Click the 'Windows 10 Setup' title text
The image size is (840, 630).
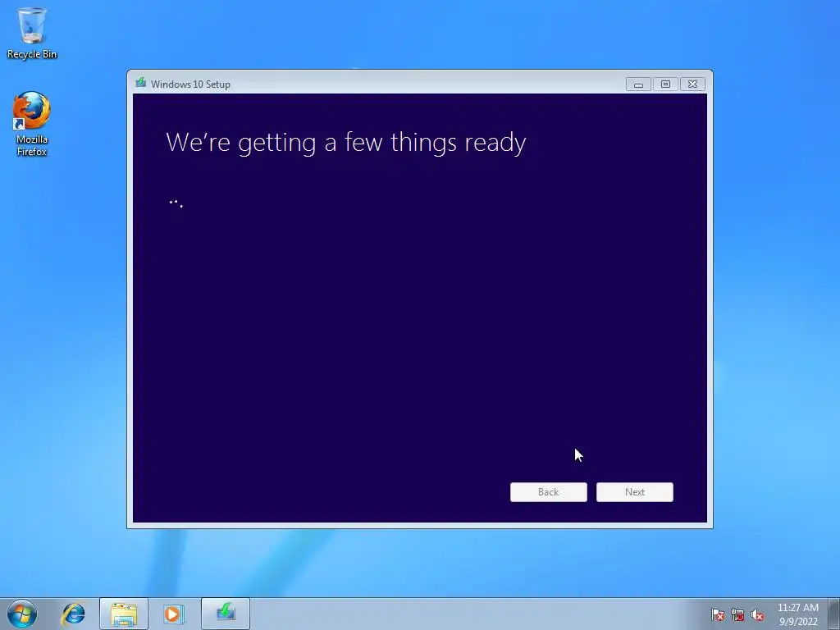pyautogui.click(x=190, y=84)
